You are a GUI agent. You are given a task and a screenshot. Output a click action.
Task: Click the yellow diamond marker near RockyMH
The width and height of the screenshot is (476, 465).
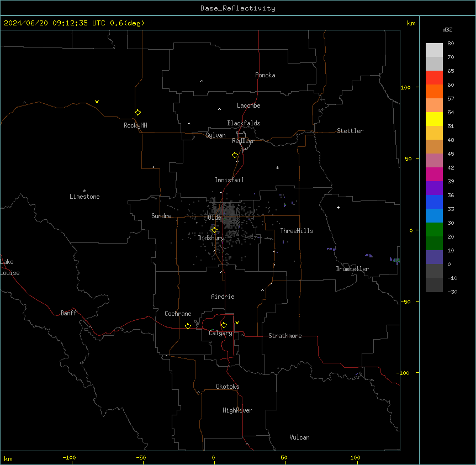coord(138,112)
